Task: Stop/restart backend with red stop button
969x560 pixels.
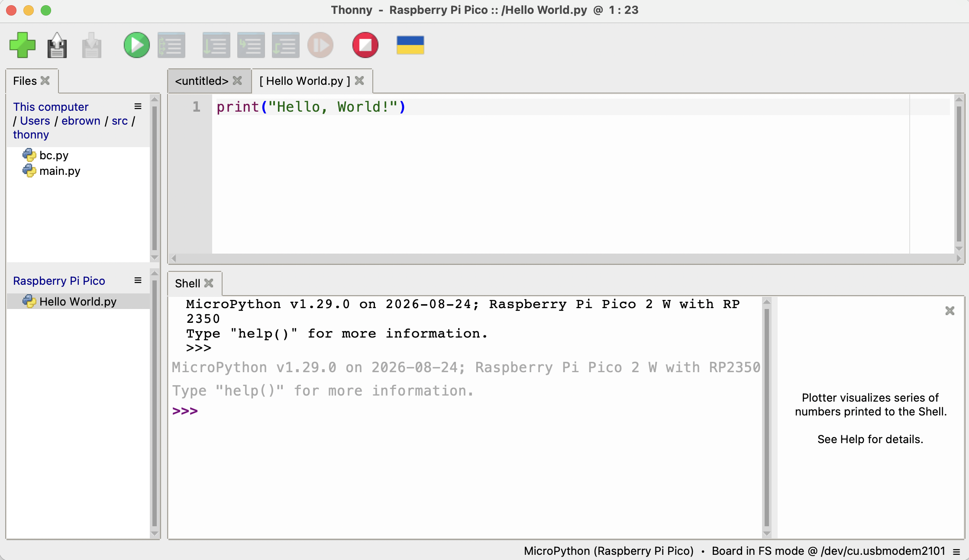Action: click(365, 45)
